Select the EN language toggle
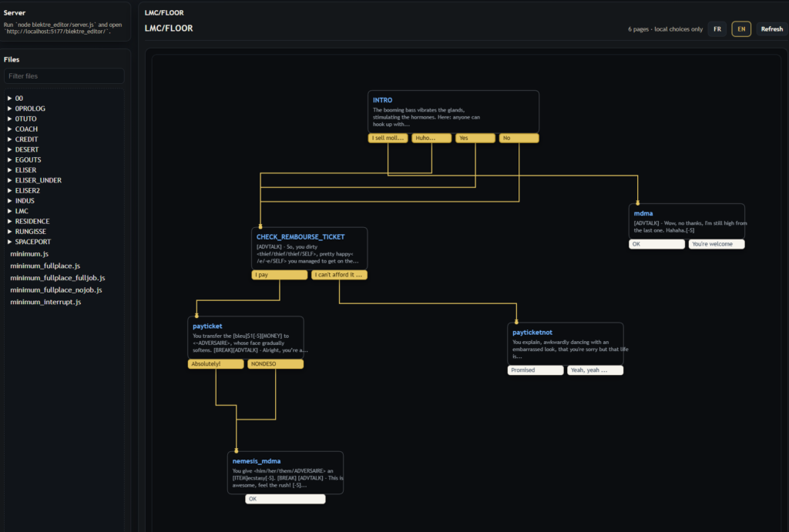The height and width of the screenshot is (532, 789). [x=741, y=29]
